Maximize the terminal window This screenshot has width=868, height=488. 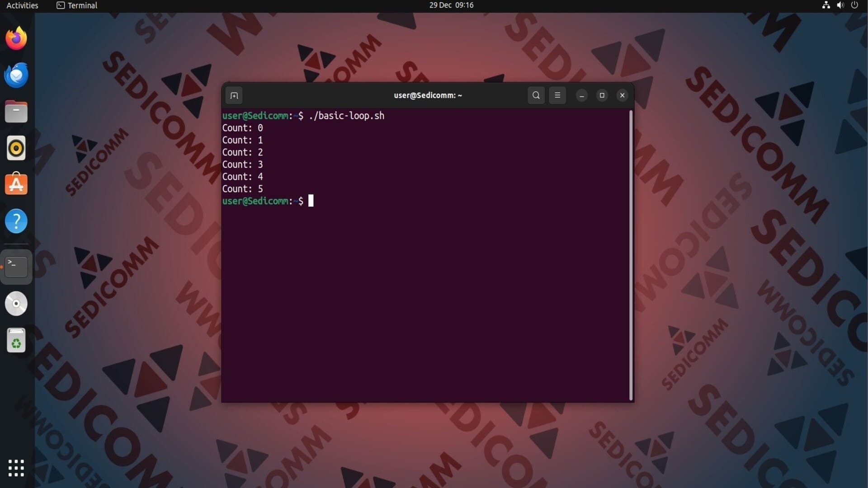tap(602, 95)
